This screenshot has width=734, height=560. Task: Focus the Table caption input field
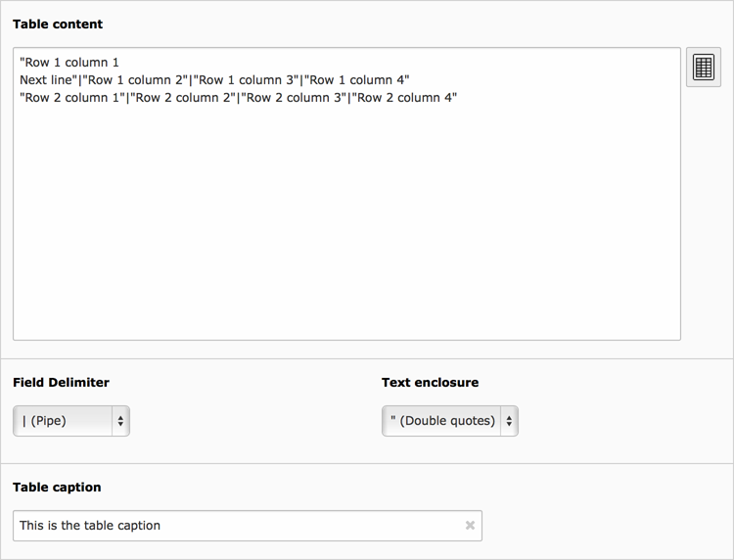(x=235, y=526)
